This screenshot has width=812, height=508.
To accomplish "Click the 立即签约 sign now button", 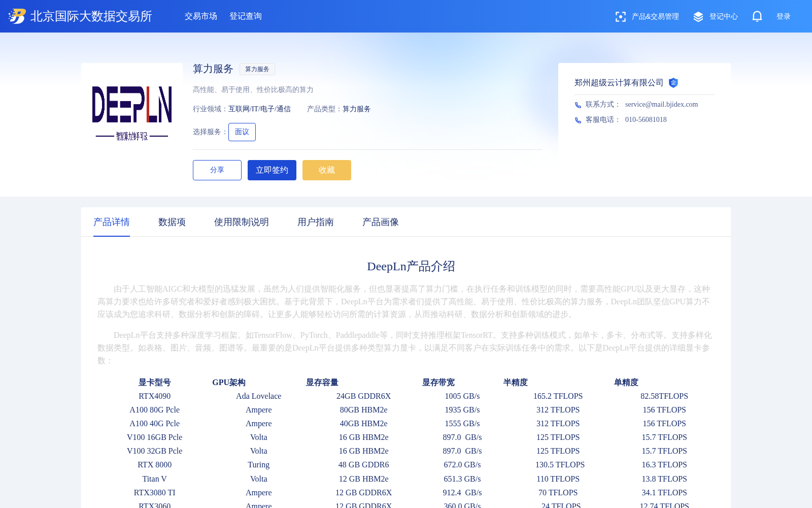I will click(272, 170).
